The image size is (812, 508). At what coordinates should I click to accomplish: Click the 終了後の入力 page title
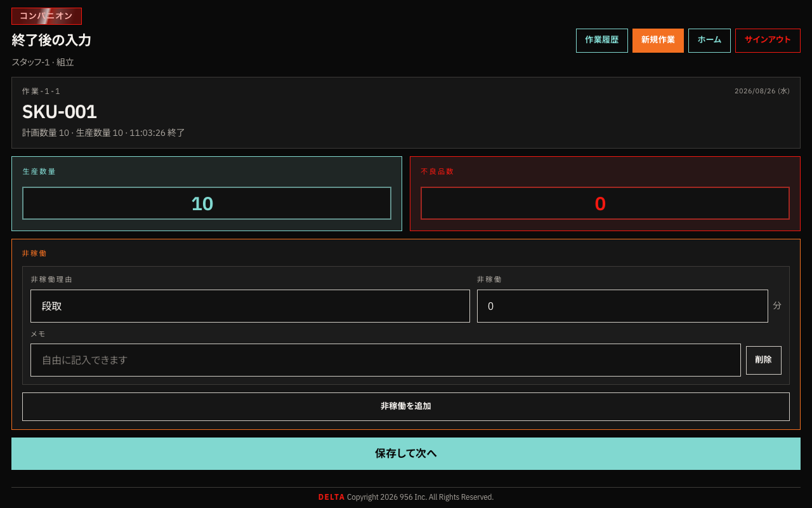click(51, 40)
